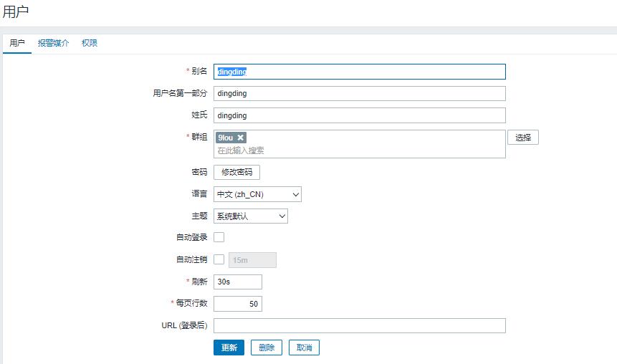This screenshot has height=364, width=617.
Task: Switch to the 报警媒介 tab
Action: [54, 43]
